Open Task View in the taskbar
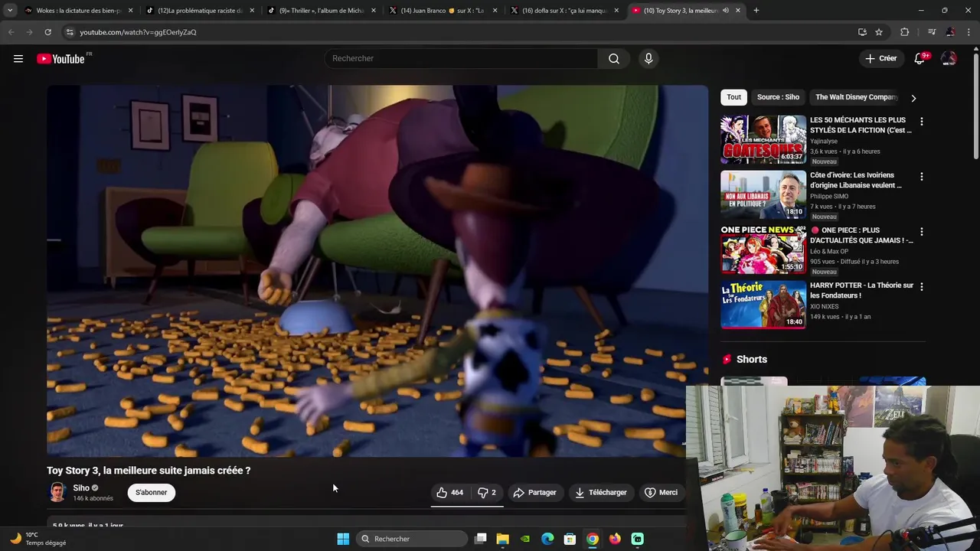The image size is (980, 551). (x=480, y=539)
